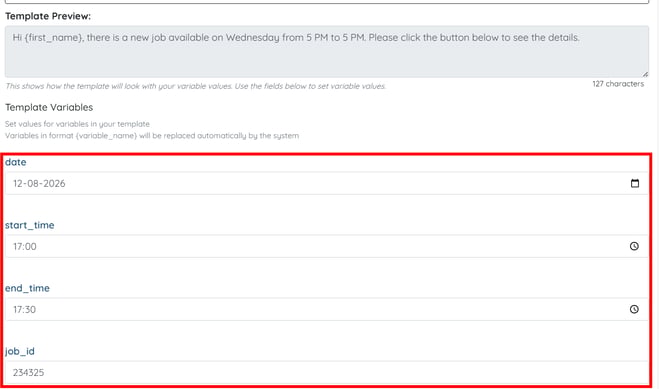
Task: Open the end_time clock picker icon
Action: (x=634, y=309)
